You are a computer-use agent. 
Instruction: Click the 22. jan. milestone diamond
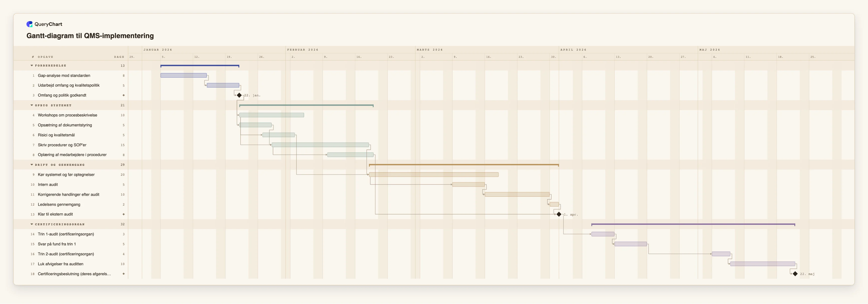[239, 95]
